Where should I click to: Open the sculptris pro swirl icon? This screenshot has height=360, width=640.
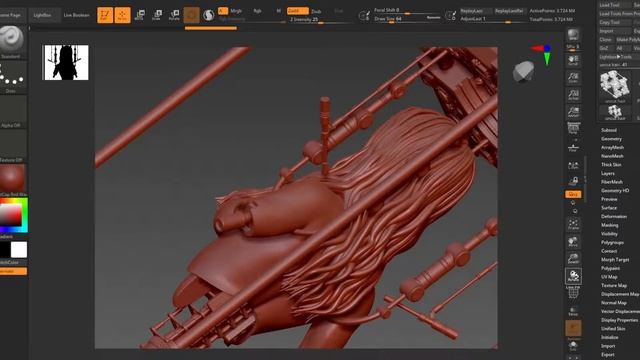[209, 15]
